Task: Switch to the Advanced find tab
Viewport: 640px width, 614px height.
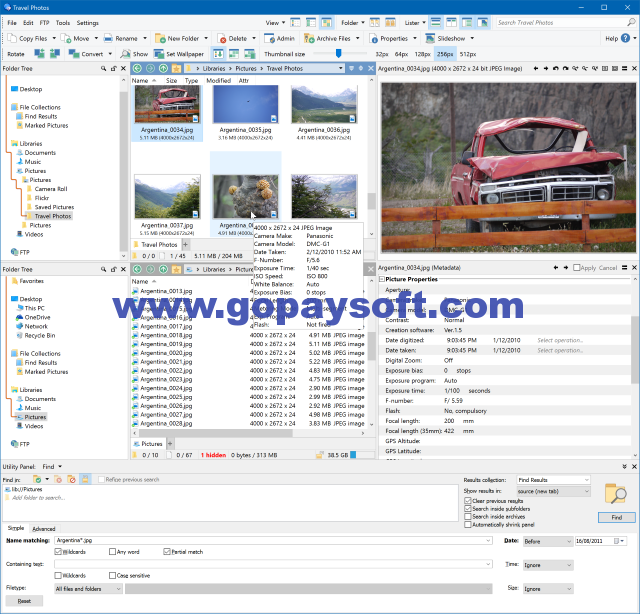Action: click(x=44, y=529)
